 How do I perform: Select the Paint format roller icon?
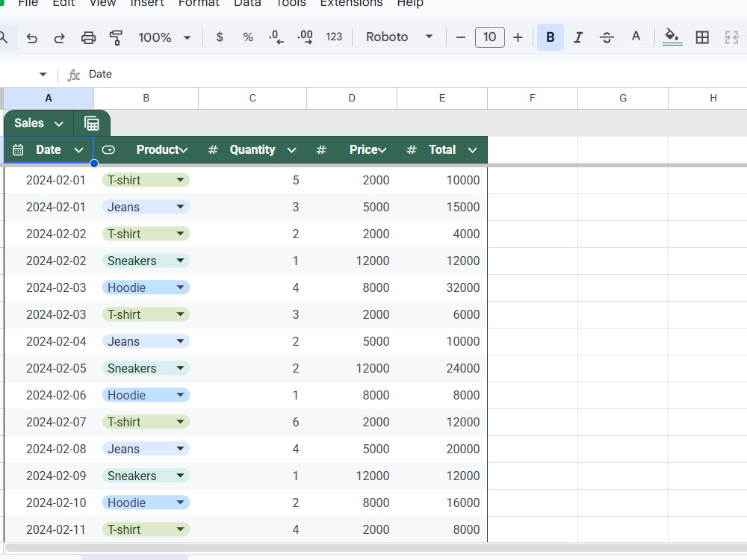(x=116, y=37)
